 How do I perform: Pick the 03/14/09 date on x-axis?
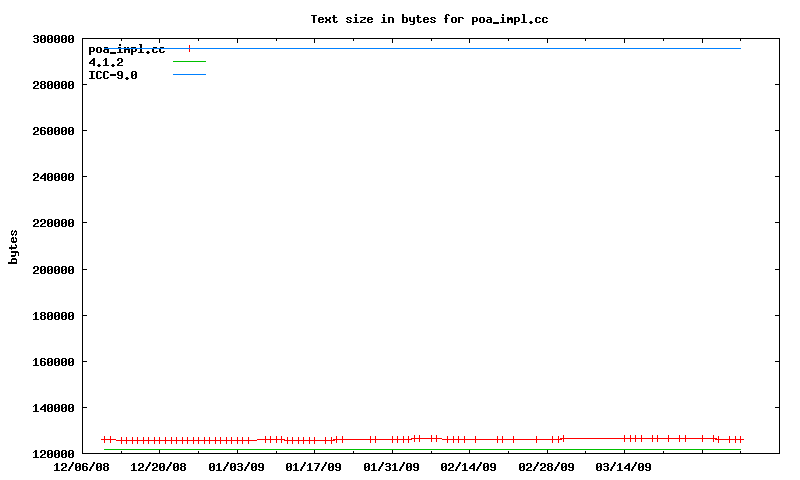pyautogui.click(x=624, y=467)
